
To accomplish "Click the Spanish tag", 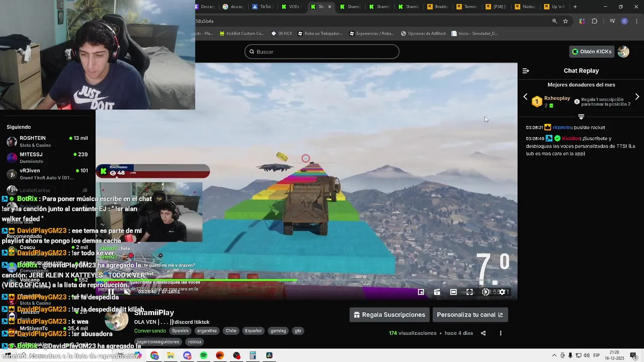I will 180,331.
